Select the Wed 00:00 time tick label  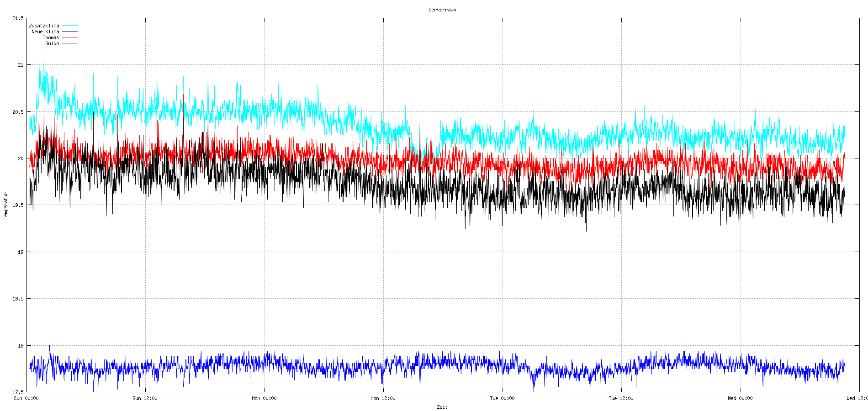(x=740, y=398)
